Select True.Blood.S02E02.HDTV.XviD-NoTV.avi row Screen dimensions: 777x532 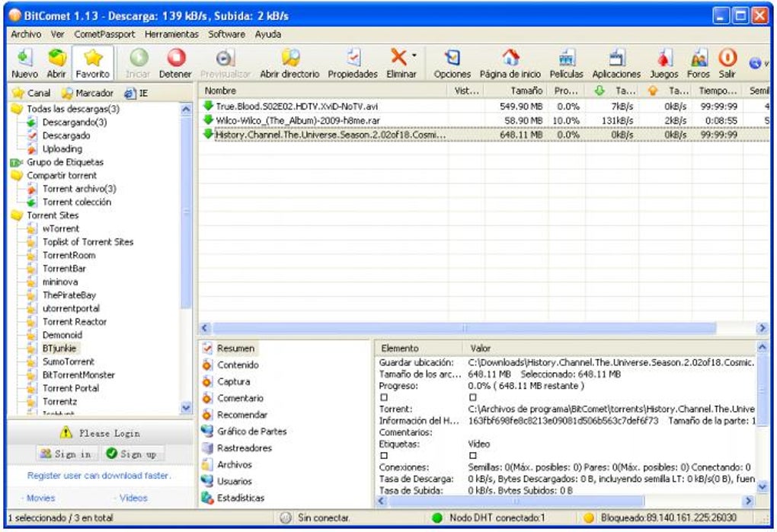(484, 107)
